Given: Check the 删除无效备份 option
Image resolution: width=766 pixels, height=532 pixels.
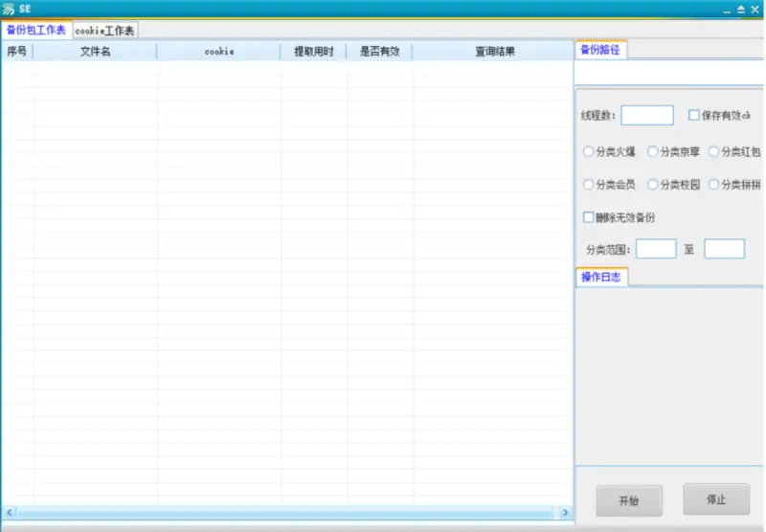Looking at the screenshot, I should [589, 217].
